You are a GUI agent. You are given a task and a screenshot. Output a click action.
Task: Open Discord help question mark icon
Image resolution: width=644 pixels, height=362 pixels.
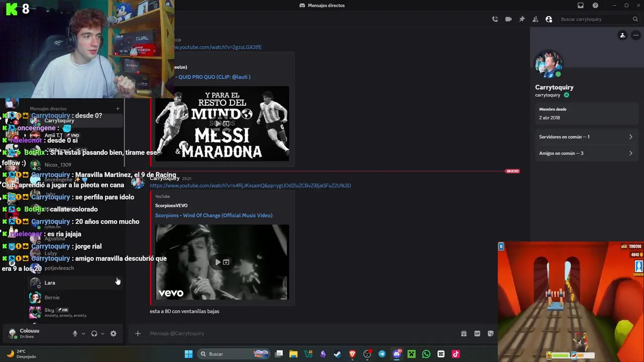[595, 6]
